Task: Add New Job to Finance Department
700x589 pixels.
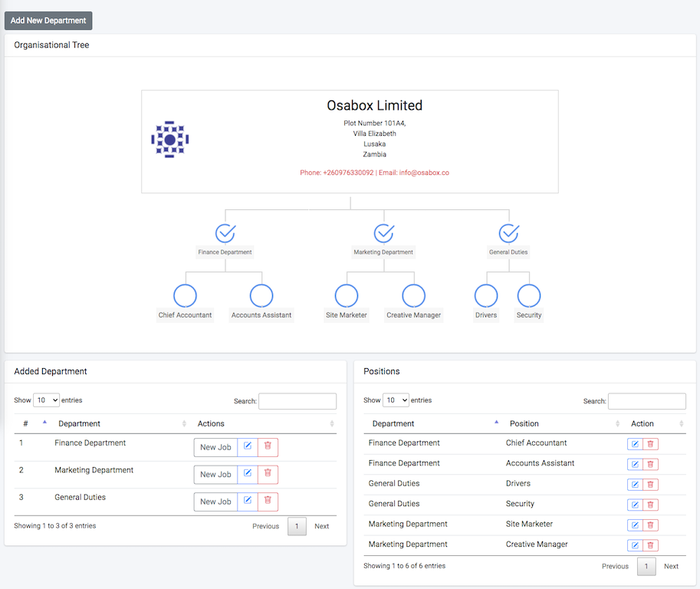Action: click(215, 447)
